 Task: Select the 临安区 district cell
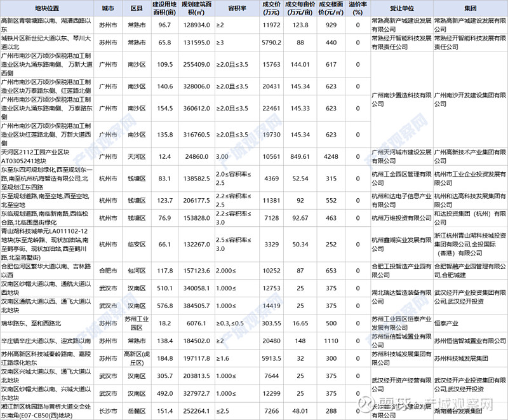pos(137,245)
